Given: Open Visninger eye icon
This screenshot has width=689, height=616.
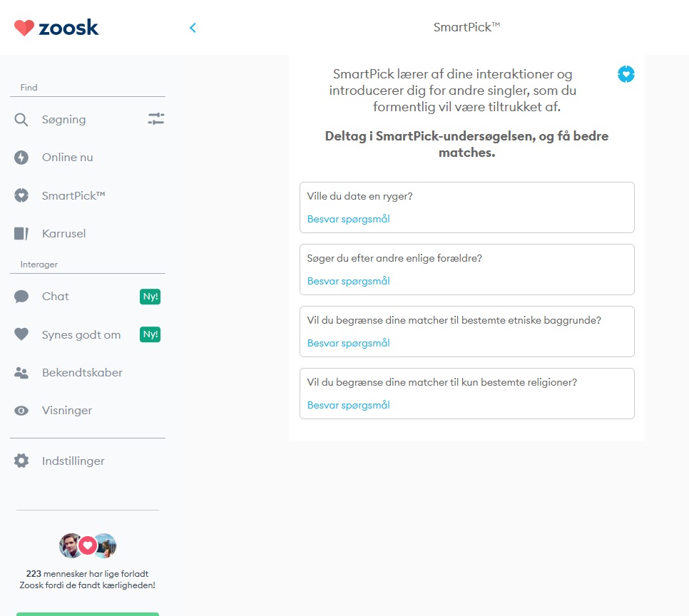Looking at the screenshot, I should 21,411.
